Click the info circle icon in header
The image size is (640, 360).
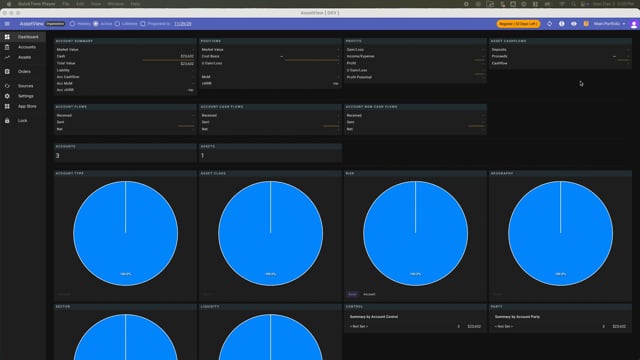pyautogui.click(x=562, y=24)
